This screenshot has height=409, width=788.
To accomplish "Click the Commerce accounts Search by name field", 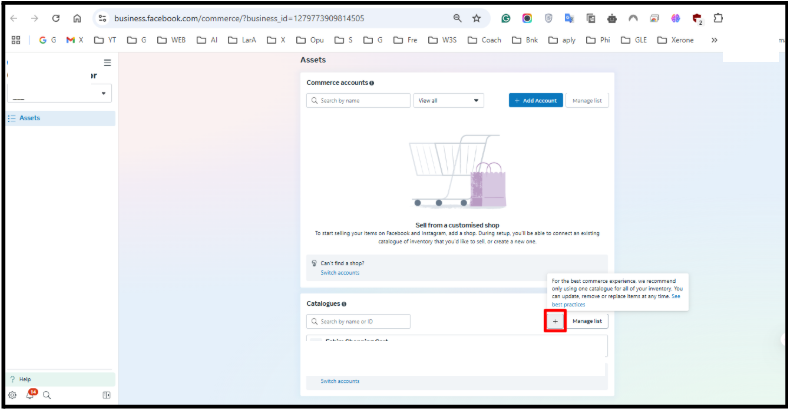I will 360,101.
